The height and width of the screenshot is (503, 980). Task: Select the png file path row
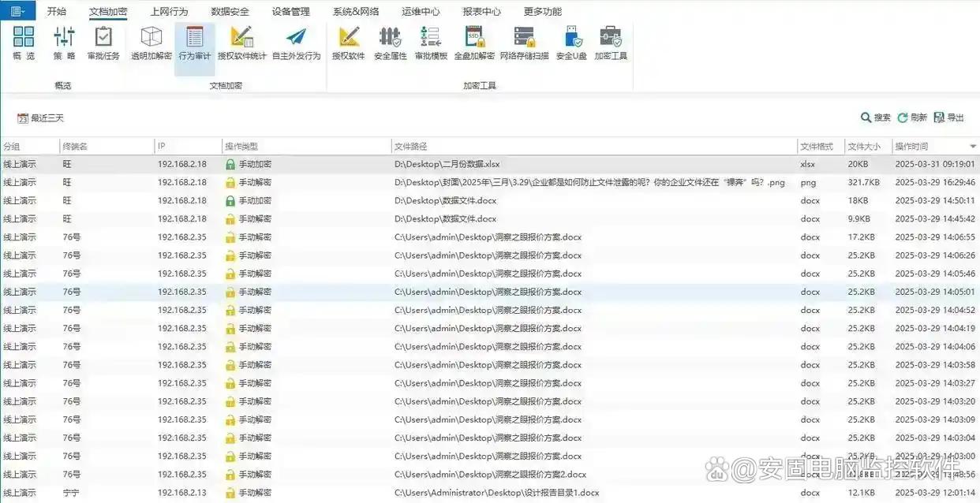tap(490, 182)
